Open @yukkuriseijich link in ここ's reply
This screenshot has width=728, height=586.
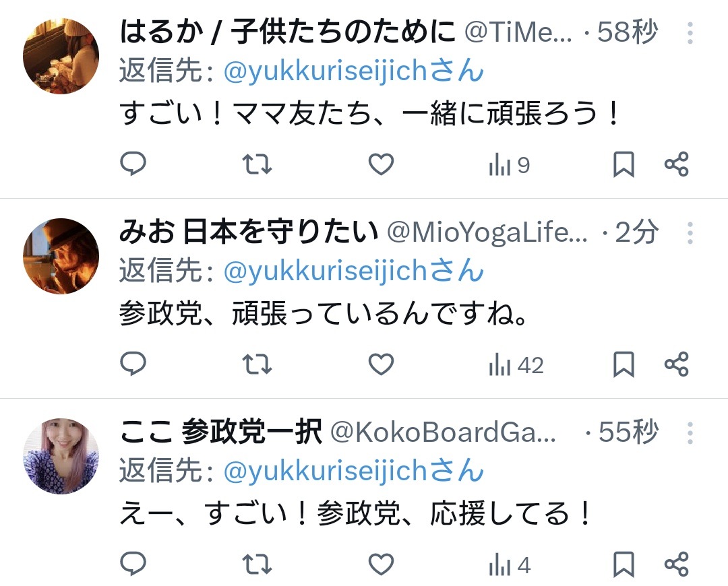(354, 470)
